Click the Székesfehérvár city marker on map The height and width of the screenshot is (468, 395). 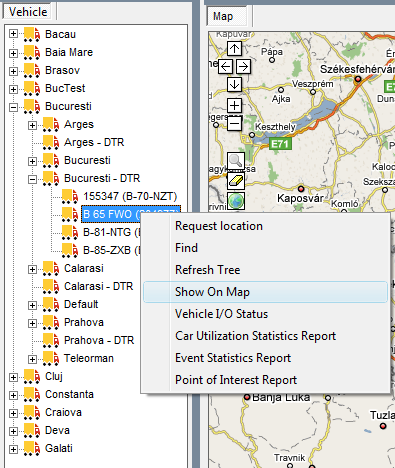click(x=358, y=79)
